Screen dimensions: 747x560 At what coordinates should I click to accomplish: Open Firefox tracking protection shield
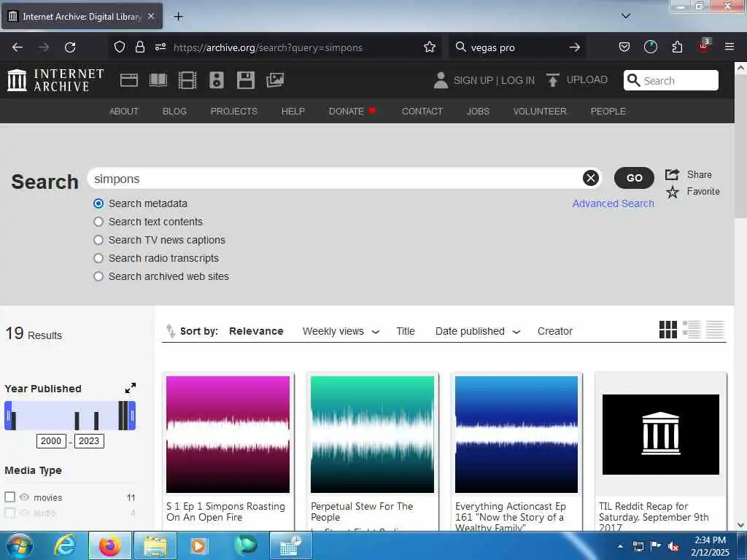tap(120, 47)
